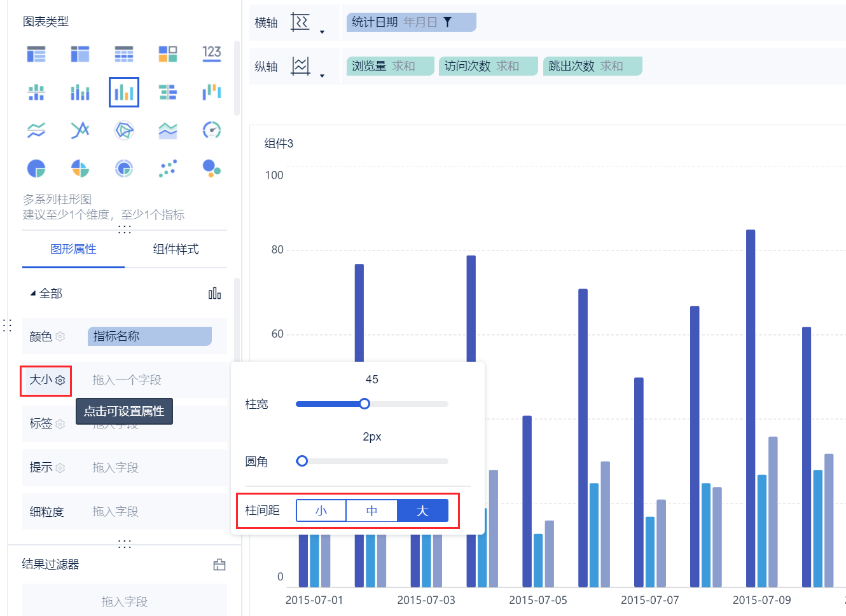The width and height of the screenshot is (846, 616).
Task: Click the x-axis label 2015-07-09
Action: (x=762, y=600)
